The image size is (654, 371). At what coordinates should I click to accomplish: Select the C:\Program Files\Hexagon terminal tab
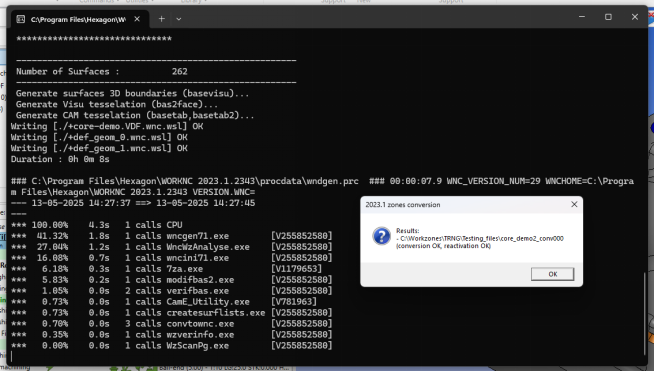[80, 19]
